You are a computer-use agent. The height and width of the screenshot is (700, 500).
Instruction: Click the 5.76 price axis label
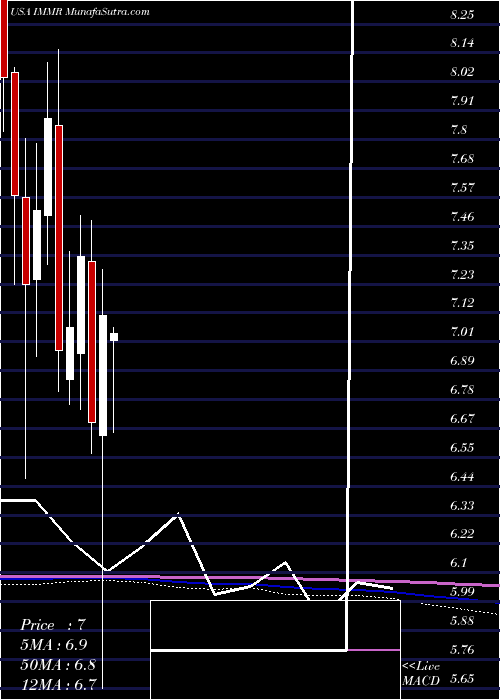point(462,650)
